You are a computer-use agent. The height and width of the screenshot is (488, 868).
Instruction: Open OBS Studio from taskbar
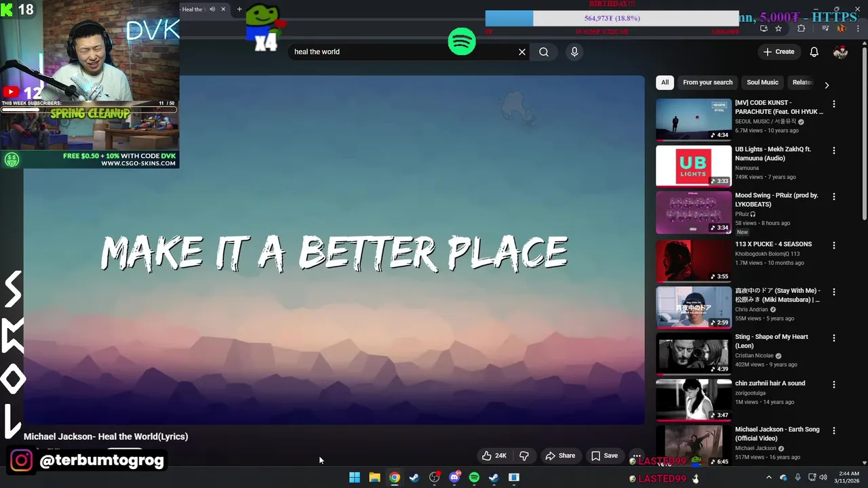[434, 478]
